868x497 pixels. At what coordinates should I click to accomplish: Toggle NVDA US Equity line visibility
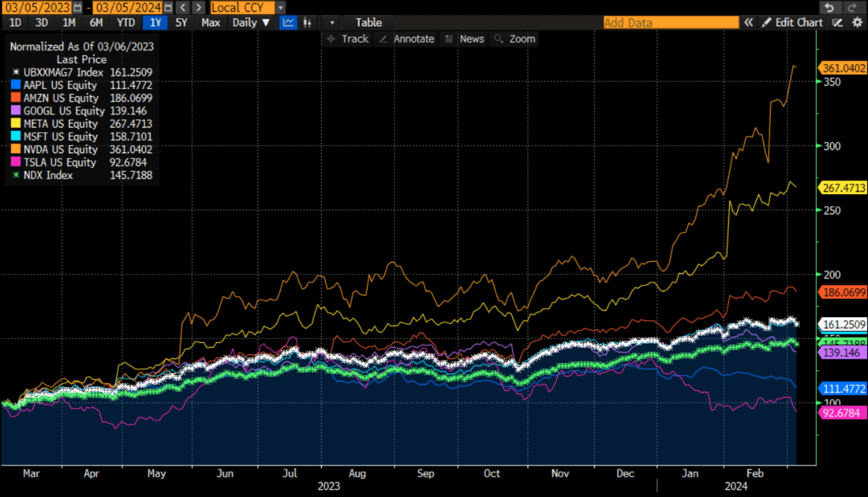15,149
